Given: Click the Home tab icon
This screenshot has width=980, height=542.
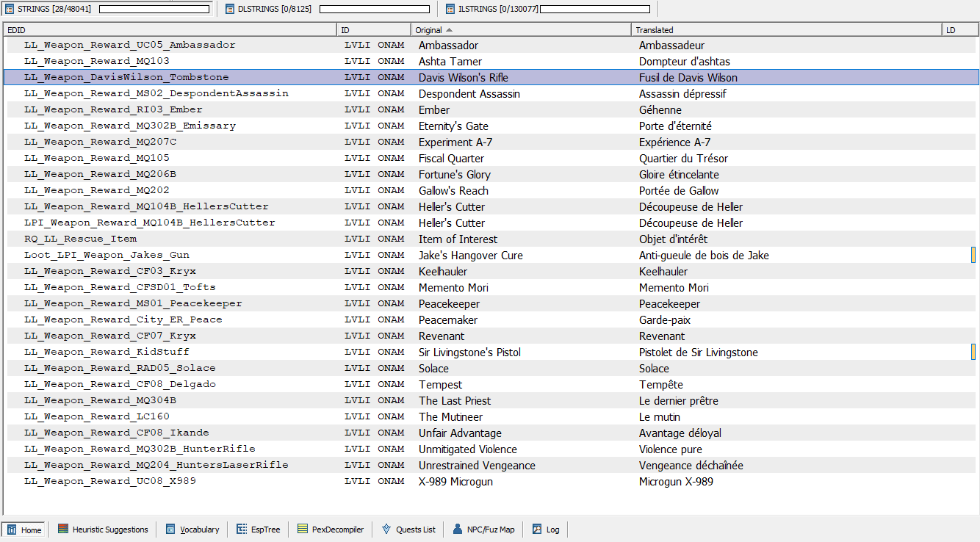Looking at the screenshot, I should 12,530.
